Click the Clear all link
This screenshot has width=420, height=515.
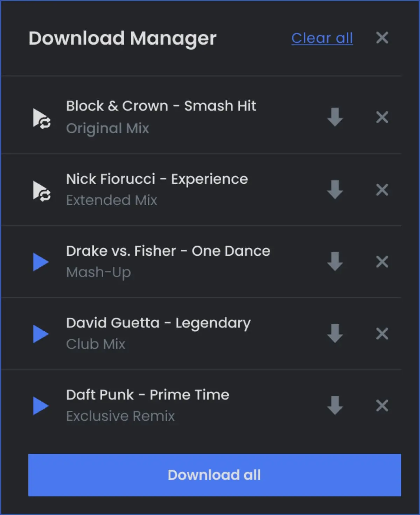point(322,38)
